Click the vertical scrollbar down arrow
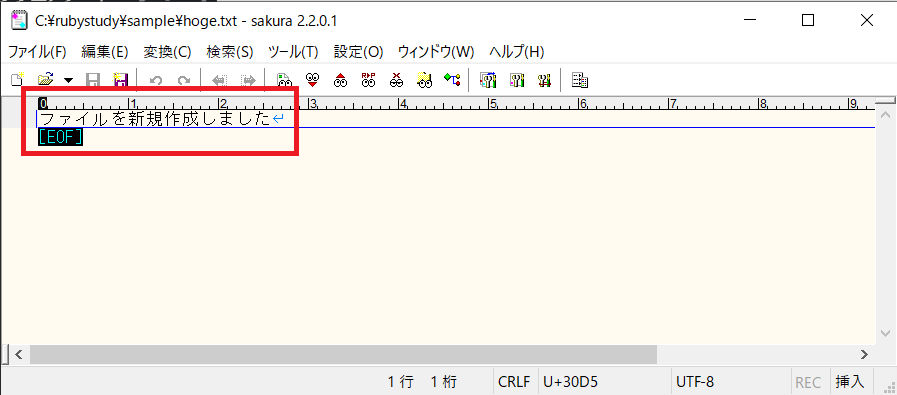The image size is (897, 395). [x=886, y=333]
